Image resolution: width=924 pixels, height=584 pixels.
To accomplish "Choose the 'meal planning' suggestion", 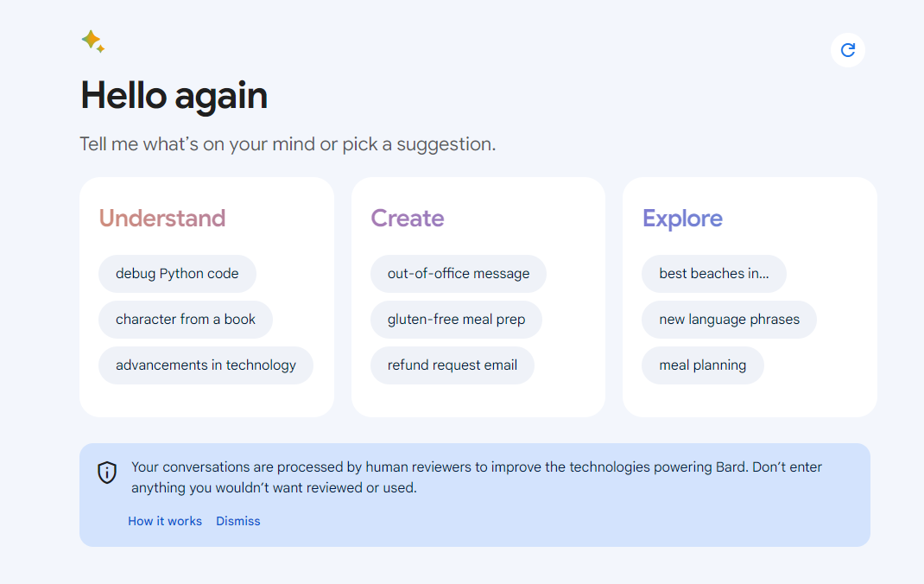I will pos(703,365).
